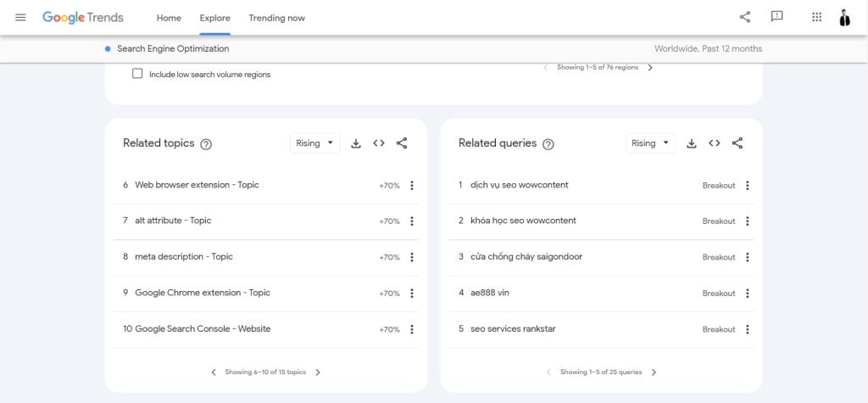Select the Explore tab
The image size is (868, 403).
coord(214,18)
